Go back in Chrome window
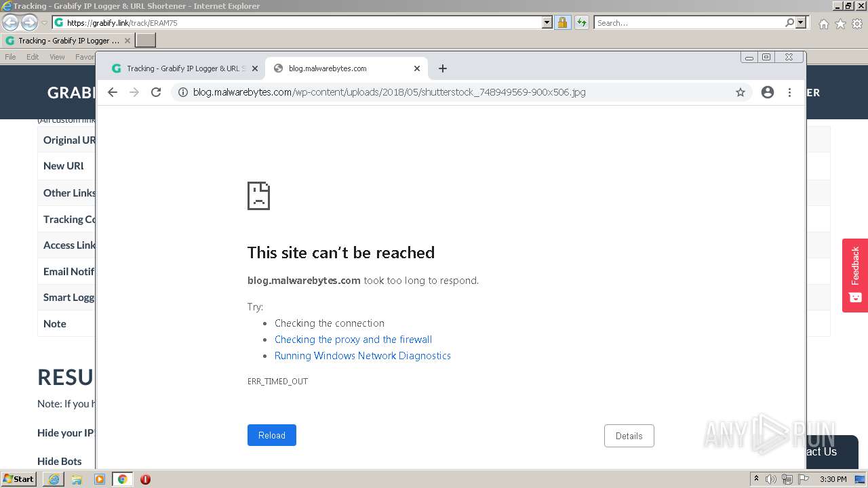 [113, 92]
